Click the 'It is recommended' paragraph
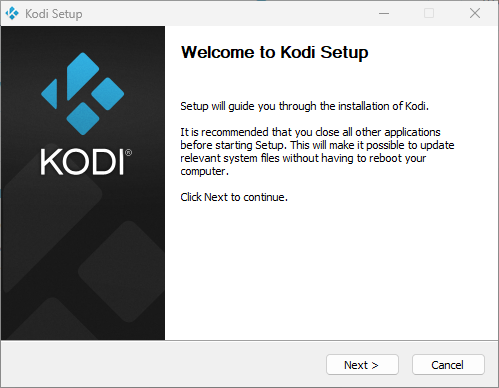This screenshot has width=499, height=388. point(317,152)
